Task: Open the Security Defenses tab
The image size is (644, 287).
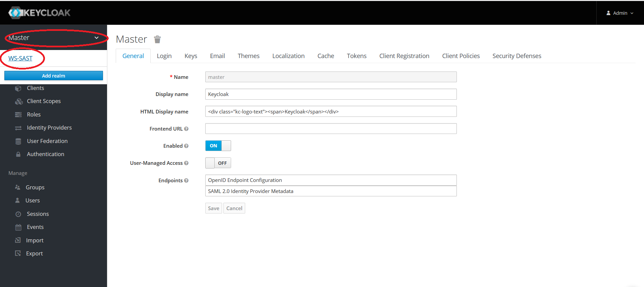Action: tap(517, 56)
